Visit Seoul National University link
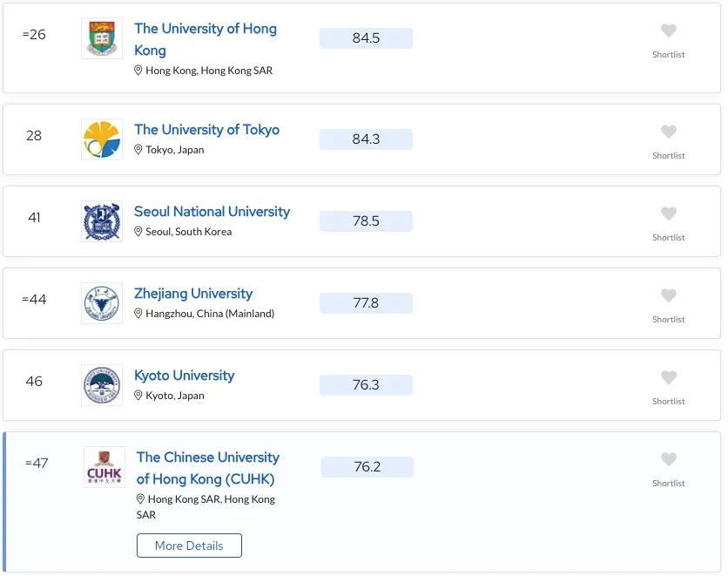This screenshot has width=728, height=576. 212,212
